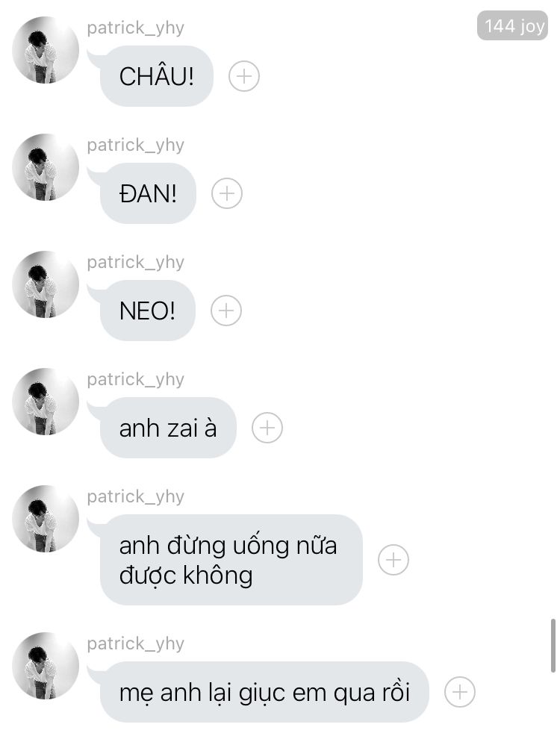Open profile avatar beside ĐAN! message
Image resolution: width=560 pixels, height=736 pixels.
[46, 167]
